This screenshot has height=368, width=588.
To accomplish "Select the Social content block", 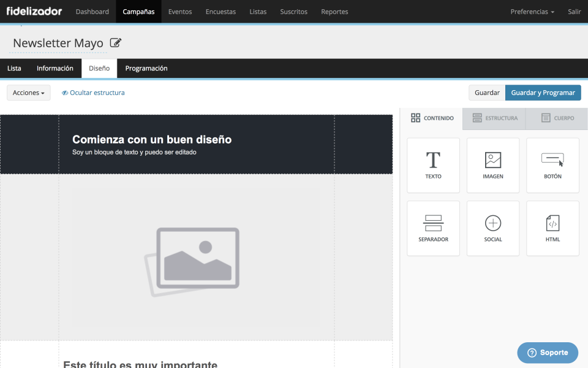I will tap(492, 228).
